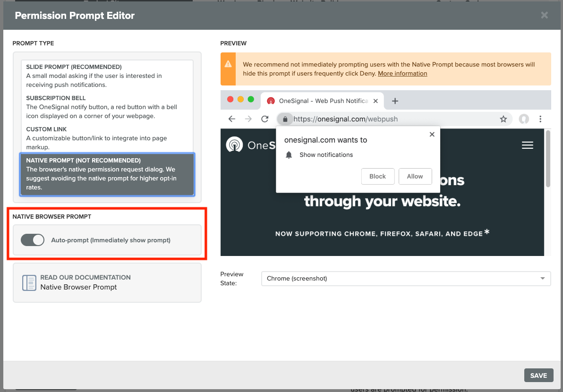Open the Native Browser Prompt documentation card
The image size is (563, 392).
(107, 282)
